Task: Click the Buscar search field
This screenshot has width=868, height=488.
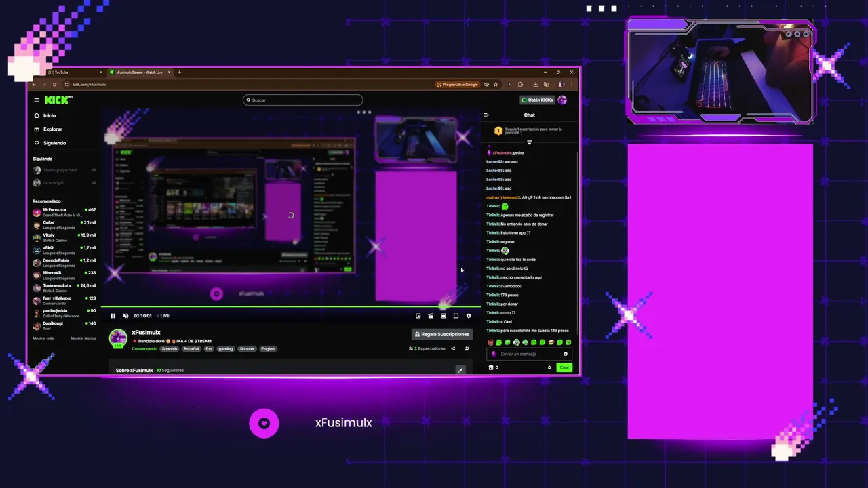Action: point(303,100)
